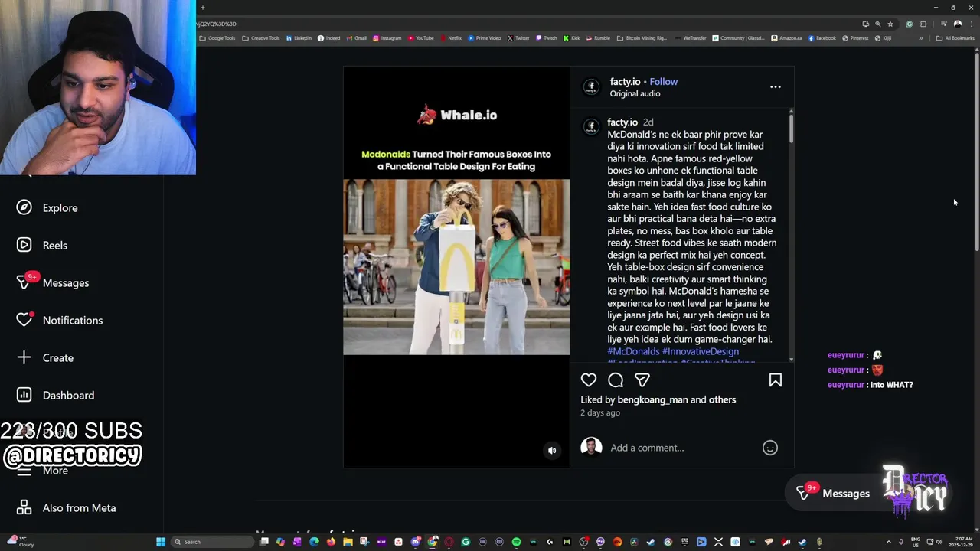Share the post via the paper plane icon
This screenshot has height=551, width=980.
pos(642,380)
